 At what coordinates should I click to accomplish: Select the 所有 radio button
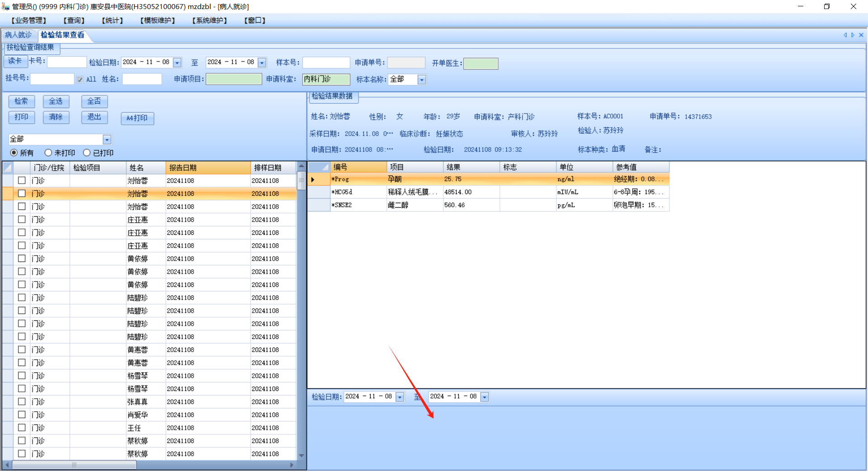tap(14, 153)
